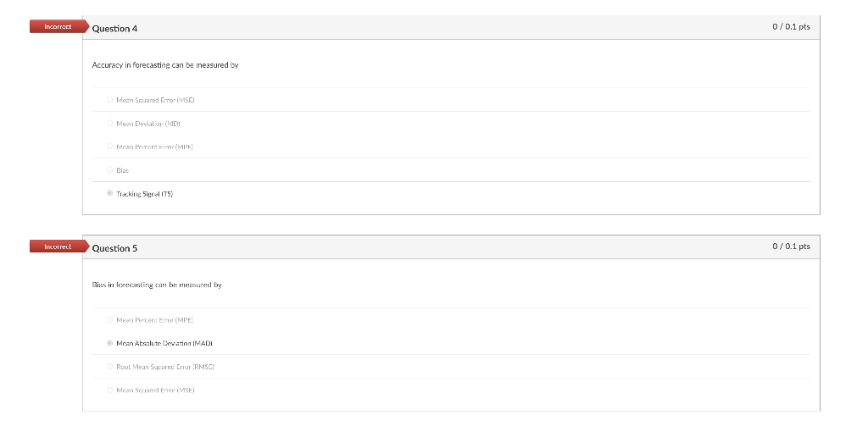The width and height of the screenshot is (868, 421).
Task: Click the red Incorrect badge for Question 5
Action: tap(58, 247)
